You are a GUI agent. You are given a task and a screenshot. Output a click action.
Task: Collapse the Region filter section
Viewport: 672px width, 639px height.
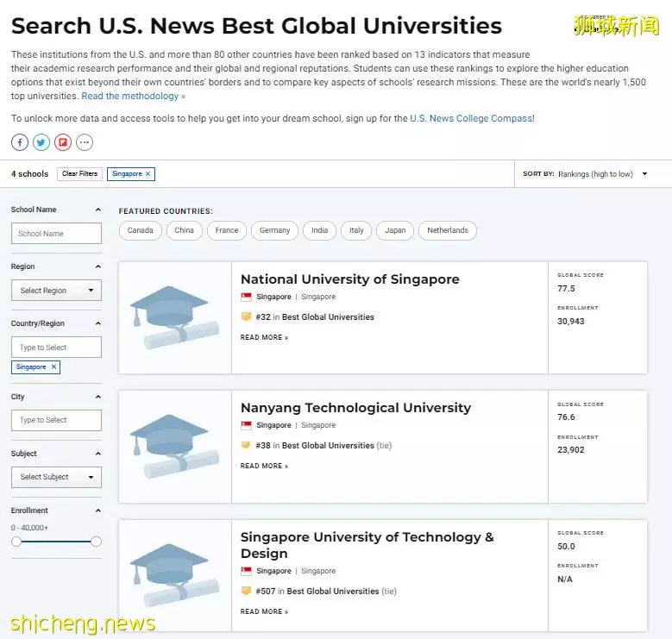98,266
